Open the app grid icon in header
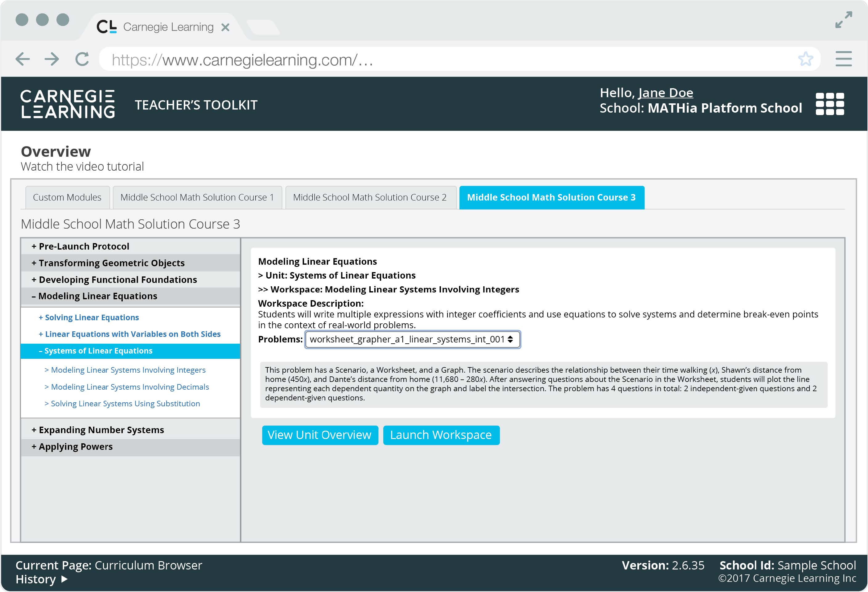868x592 pixels. point(830,104)
